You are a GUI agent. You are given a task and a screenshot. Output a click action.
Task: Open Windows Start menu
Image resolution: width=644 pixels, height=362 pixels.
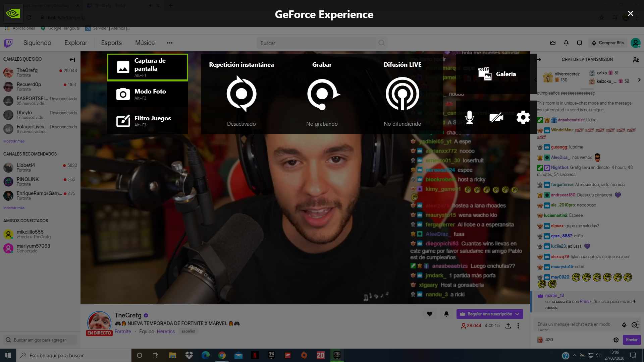[8, 355]
